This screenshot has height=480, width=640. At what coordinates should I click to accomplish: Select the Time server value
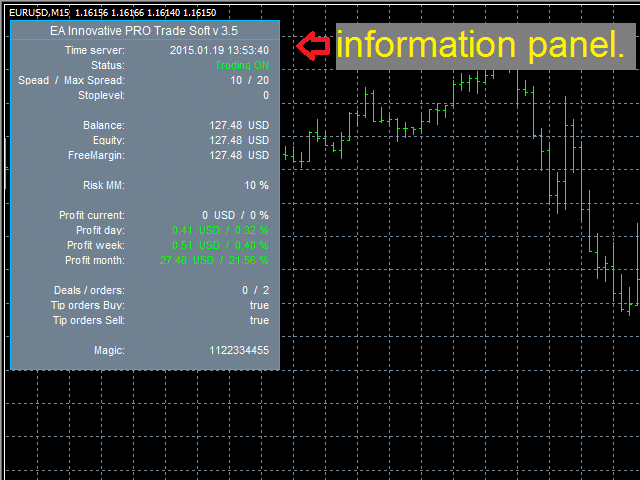click(219, 50)
